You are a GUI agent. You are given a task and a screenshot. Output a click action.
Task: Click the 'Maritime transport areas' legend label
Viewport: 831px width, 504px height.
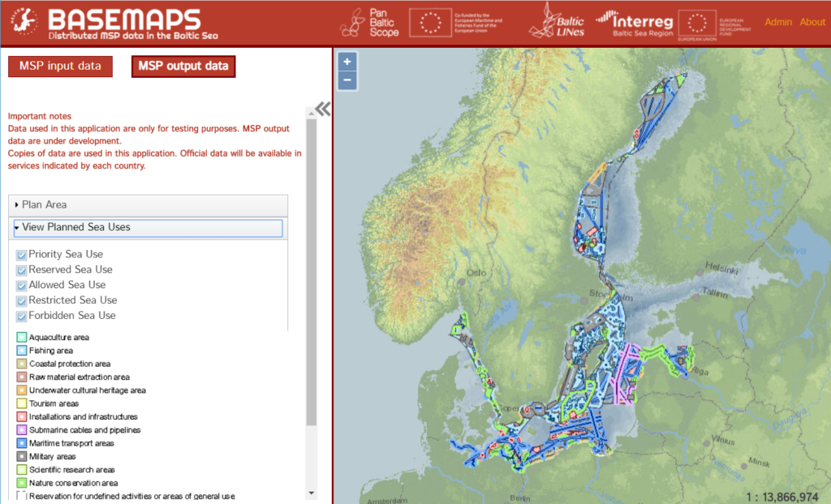coord(71,443)
